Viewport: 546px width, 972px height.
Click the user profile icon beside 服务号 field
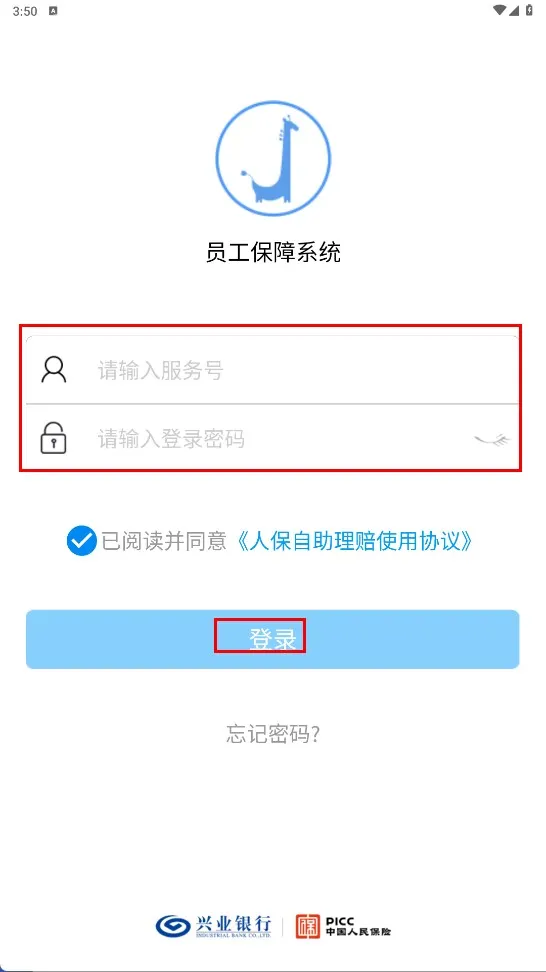pos(54,370)
